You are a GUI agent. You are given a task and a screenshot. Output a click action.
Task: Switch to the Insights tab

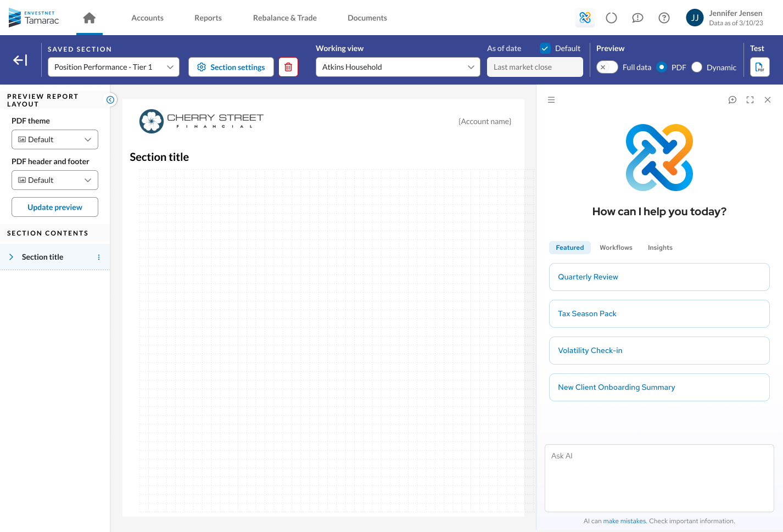[660, 248]
